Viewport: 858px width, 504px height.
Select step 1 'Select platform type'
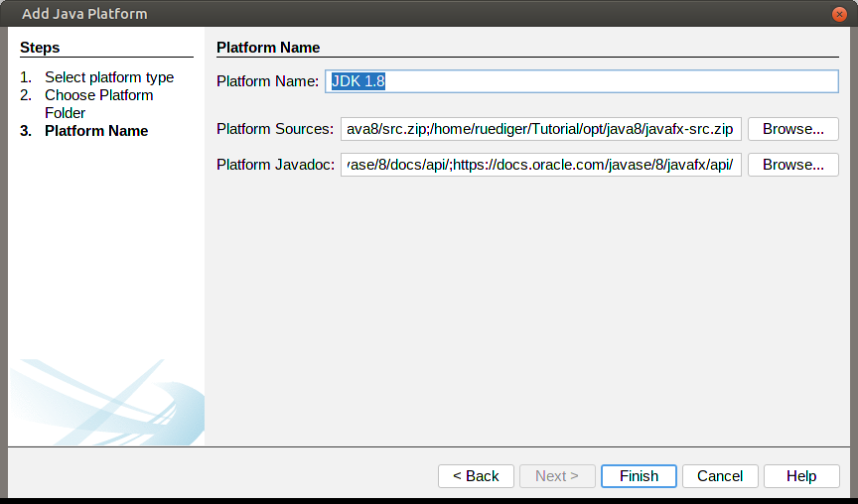pos(108,77)
